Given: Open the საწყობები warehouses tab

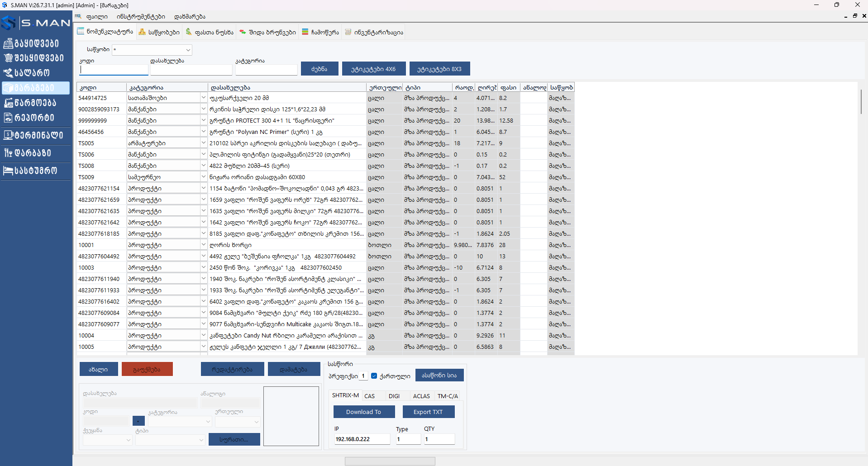Looking at the screenshot, I should (x=159, y=32).
